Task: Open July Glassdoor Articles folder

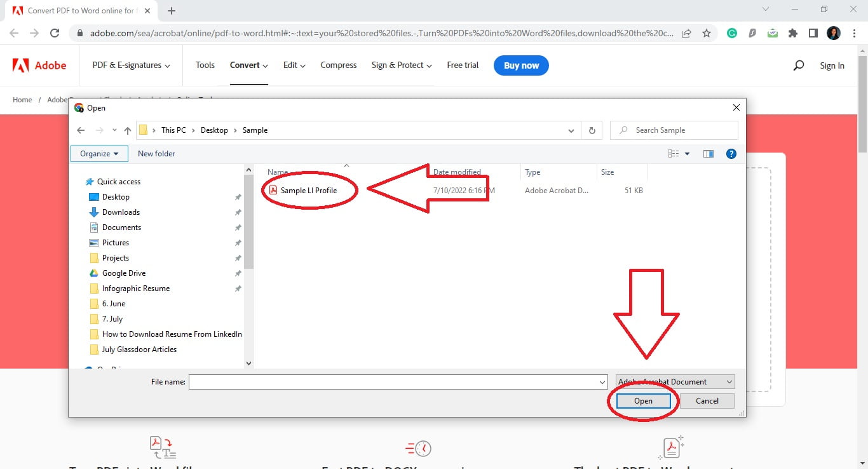Action: pyautogui.click(x=139, y=350)
